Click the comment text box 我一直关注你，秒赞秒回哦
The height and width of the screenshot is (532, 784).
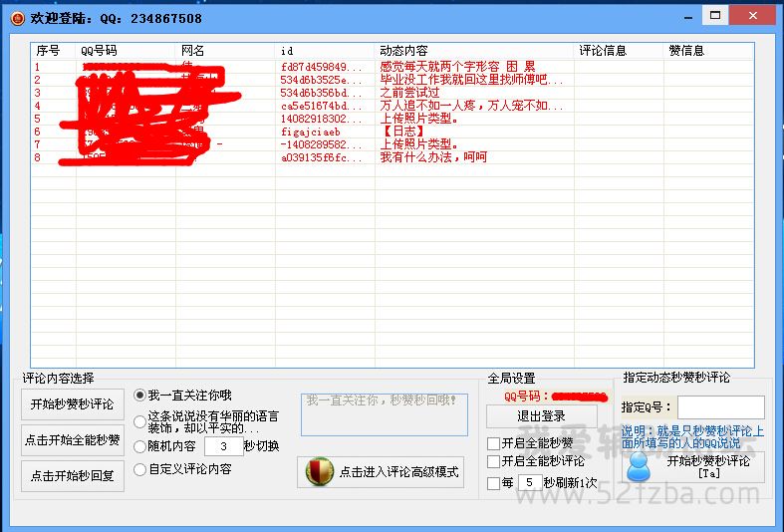(x=384, y=414)
